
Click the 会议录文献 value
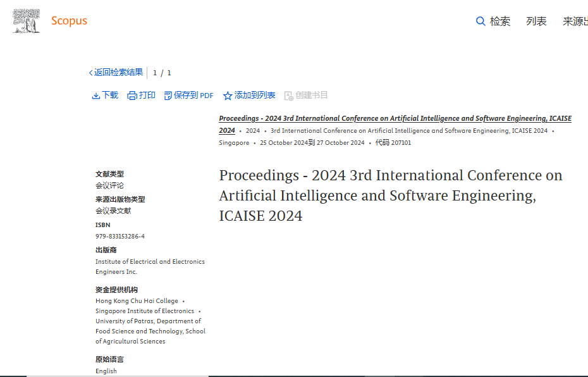[x=113, y=211]
